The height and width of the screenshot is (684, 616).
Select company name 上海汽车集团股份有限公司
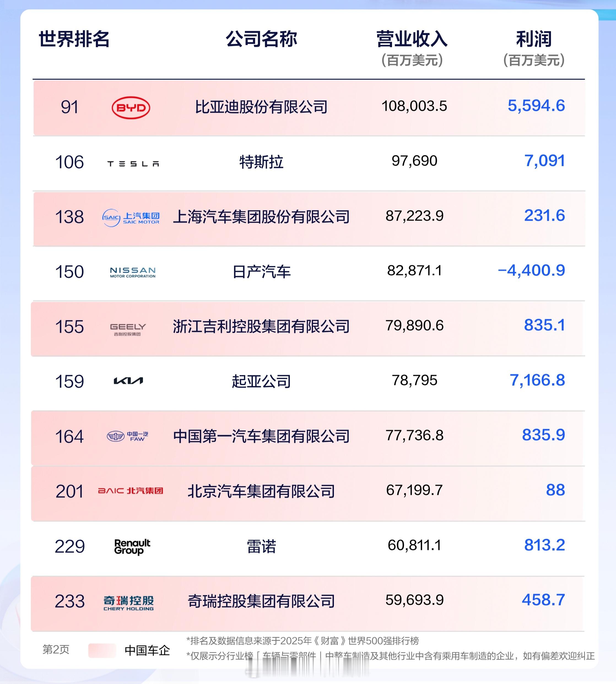point(261,217)
